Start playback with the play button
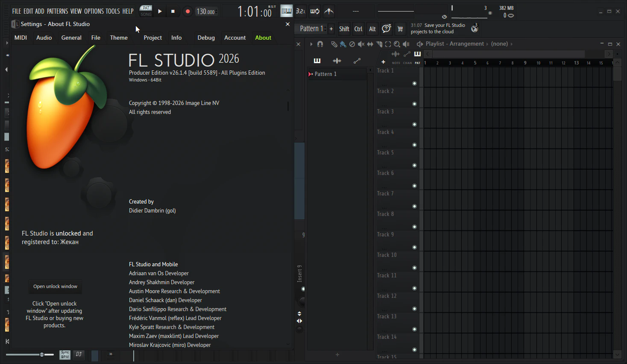The height and width of the screenshot is (364, 627). pyautogui.click(x=160, y=12)
